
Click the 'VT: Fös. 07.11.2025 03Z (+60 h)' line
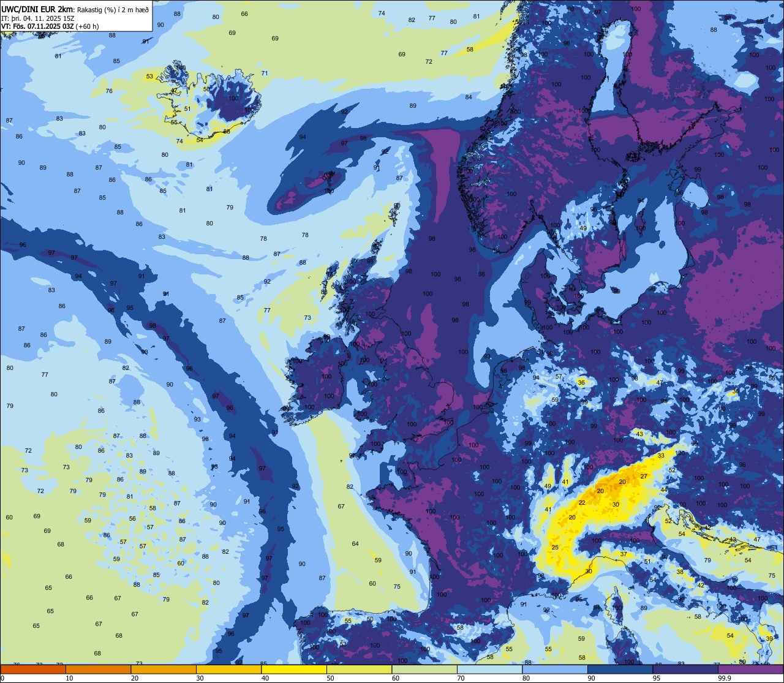50,26
